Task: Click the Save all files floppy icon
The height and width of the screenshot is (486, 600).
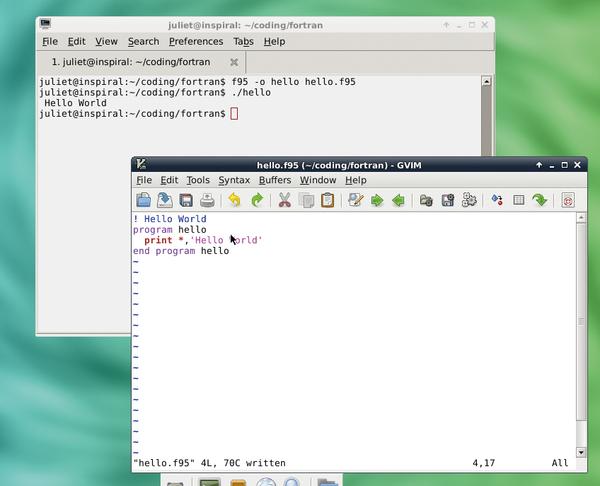Action: [x=186, y=200]
